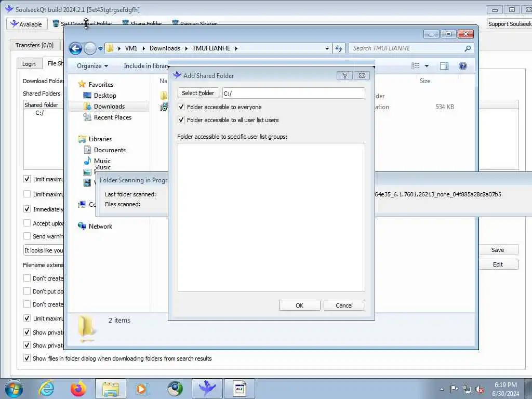Cancel the Add Shared Folder dialog

(x=344, y=305)
